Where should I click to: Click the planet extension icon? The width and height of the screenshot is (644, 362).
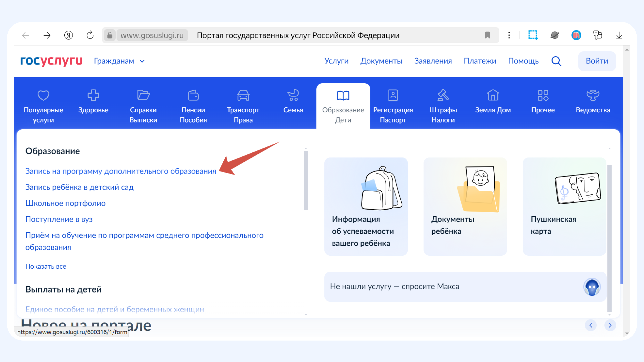pos(555,35)
